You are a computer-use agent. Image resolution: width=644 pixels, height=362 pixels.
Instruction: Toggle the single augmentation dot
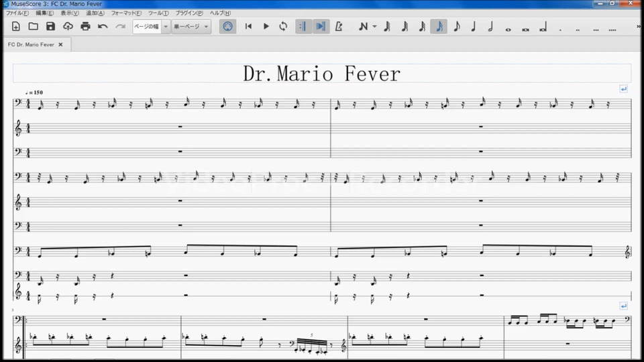[x=560, y=29]
